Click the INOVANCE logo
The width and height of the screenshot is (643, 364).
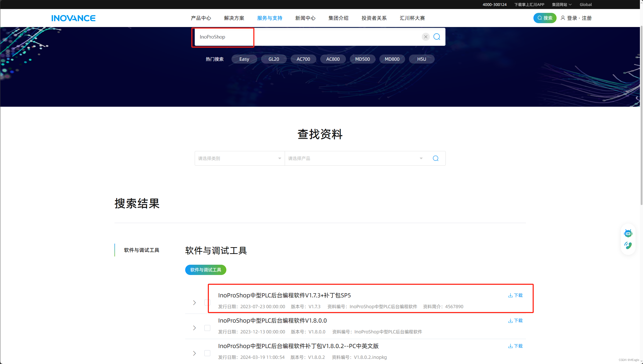[x=73, y=18]
